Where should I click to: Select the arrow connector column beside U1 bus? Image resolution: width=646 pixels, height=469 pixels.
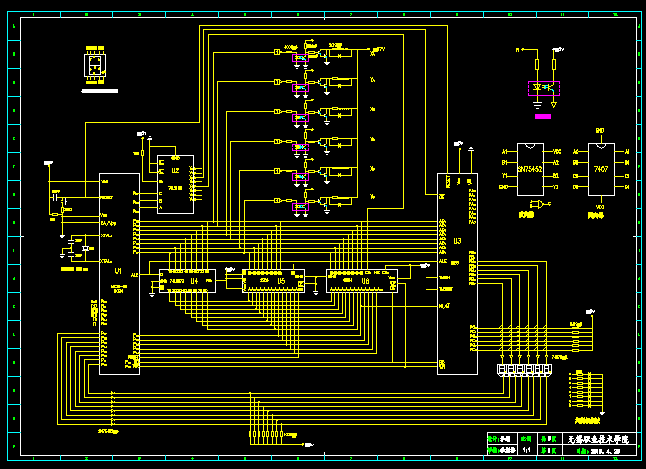click(x=112, y=408)
